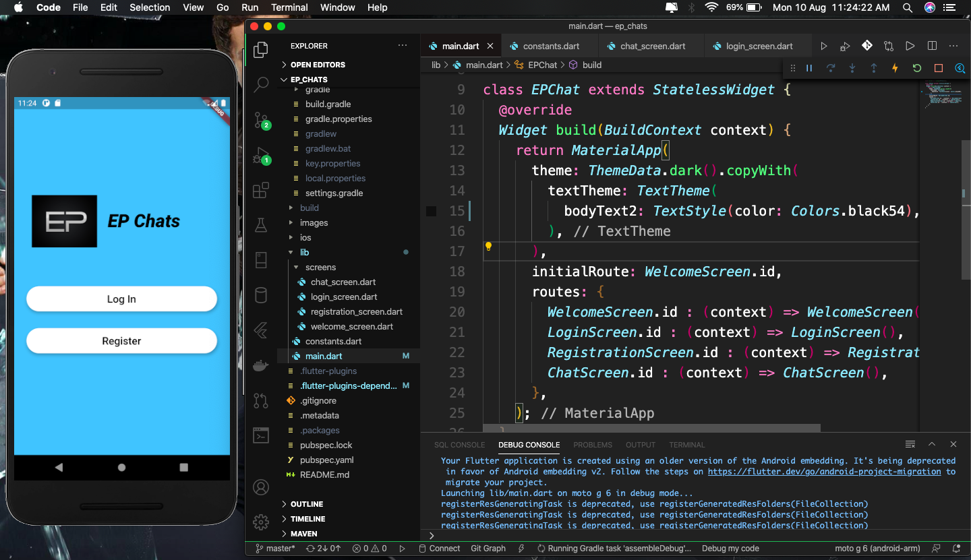This screenshot has width=971, height=560.
Task: Expand the OUTLINE section
Action: pyautogui.click(x=306, y=504)
